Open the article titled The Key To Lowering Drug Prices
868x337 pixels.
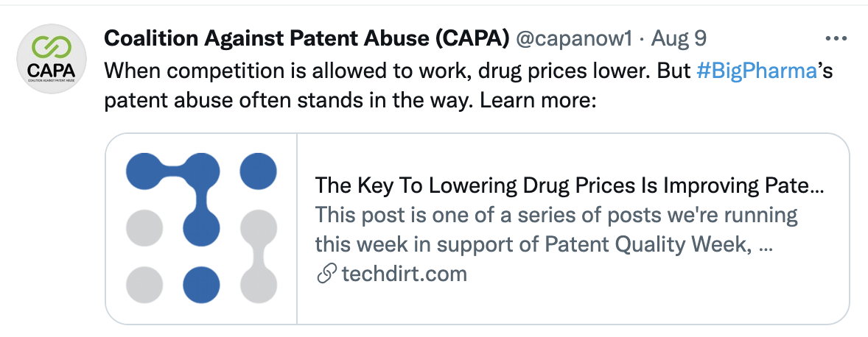coord(570,185)
